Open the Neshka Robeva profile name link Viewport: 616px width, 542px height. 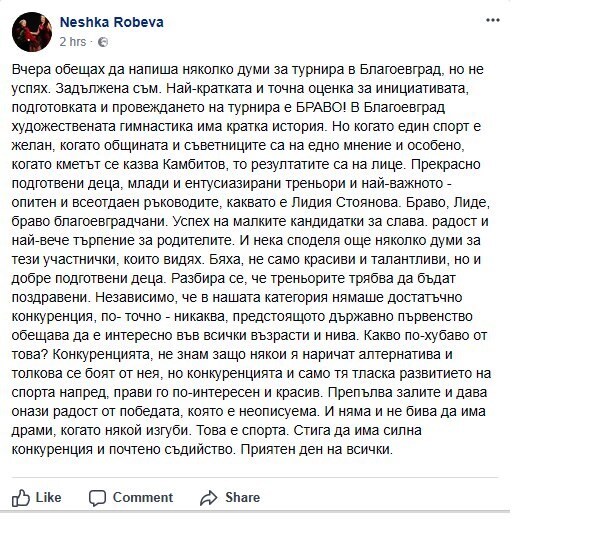tap(112, 22)
